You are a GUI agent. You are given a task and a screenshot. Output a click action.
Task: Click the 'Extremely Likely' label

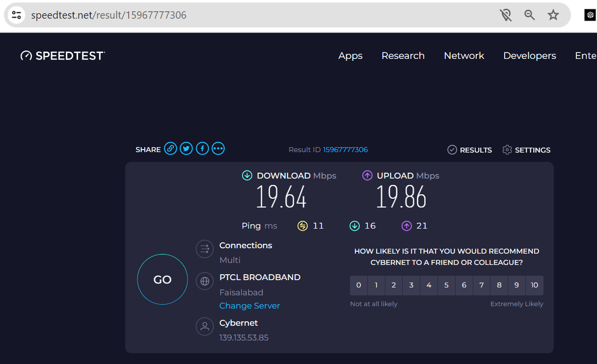[x=517, y=304]
